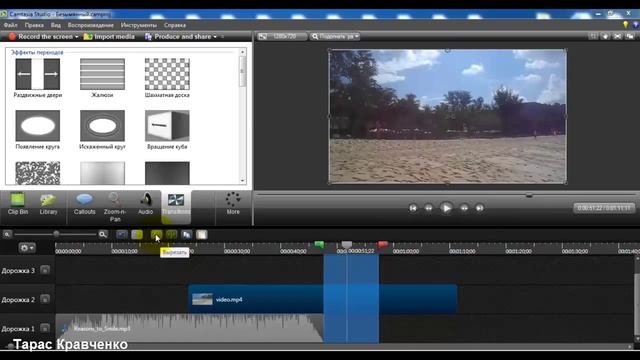The width and height of the screenshot is (640, 360).
Task: Select the Раздвижные двери transition
Action: coord(38,78)
